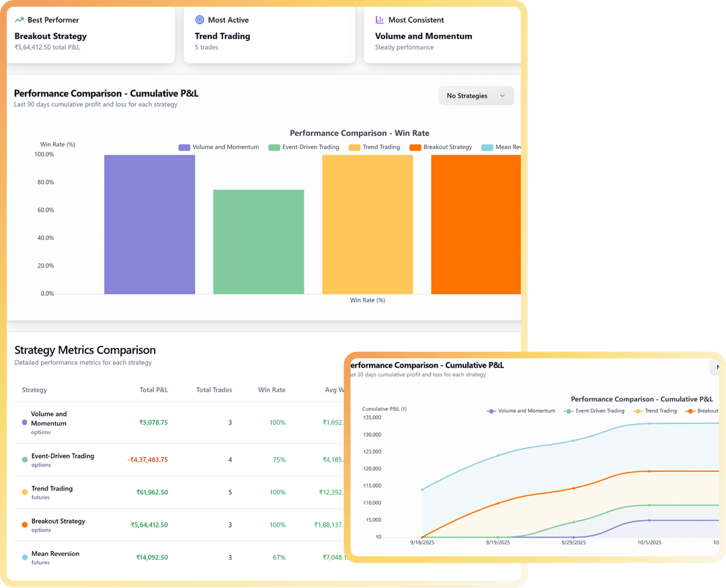Screen dimensions: 726x588
Task: Sort table by Win Rate column header
Action: tap(272, 390)
